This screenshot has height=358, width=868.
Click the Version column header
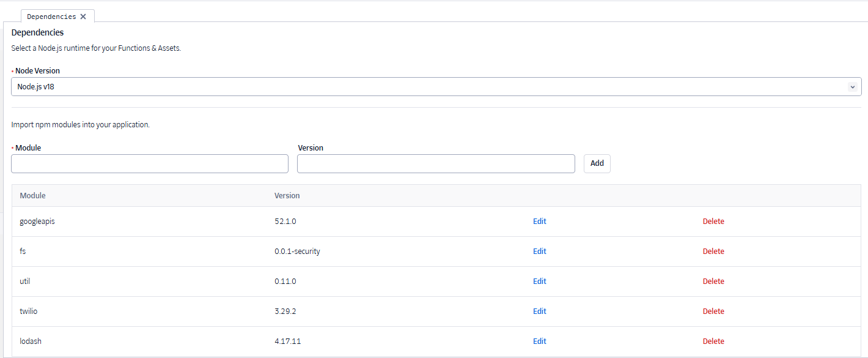(287, 196)
